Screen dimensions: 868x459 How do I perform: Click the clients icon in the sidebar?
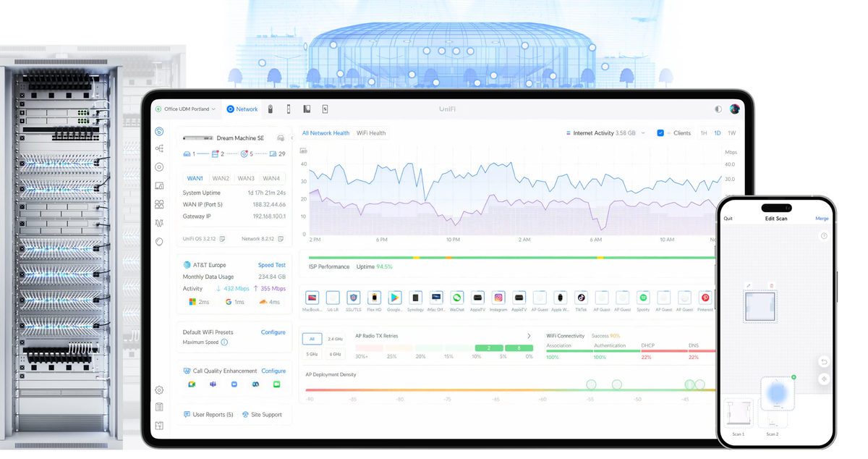(x=160, y=204)
